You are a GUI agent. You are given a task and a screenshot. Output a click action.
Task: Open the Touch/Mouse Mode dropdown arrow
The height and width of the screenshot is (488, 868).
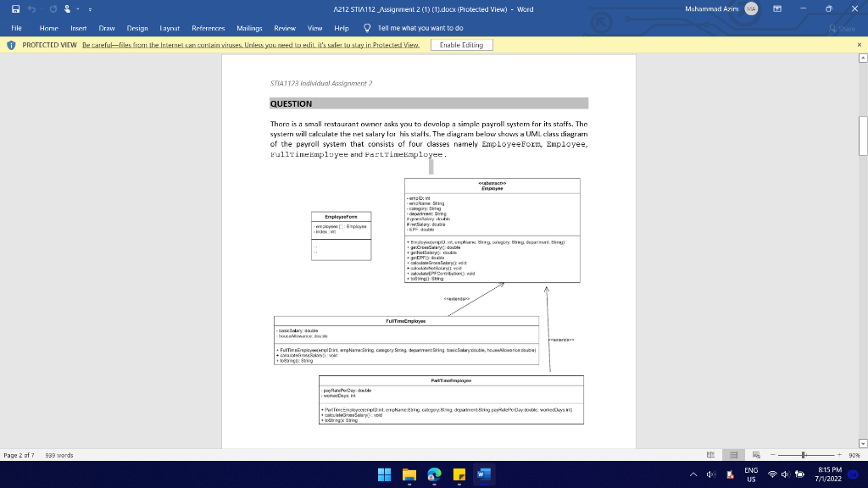point(78,8)
